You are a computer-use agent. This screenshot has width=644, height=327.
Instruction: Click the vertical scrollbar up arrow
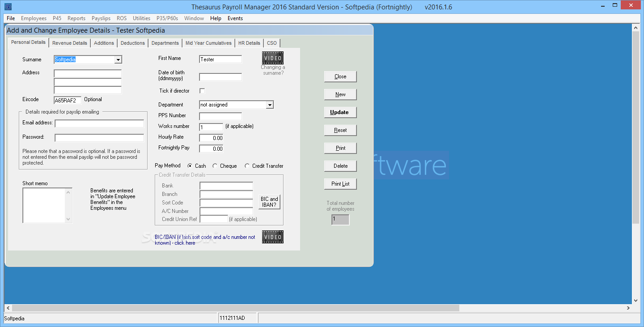pos(636,28)
